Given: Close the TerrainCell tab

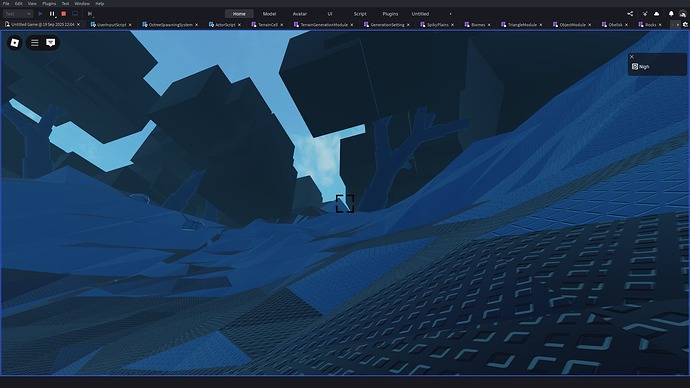Looking at the screenshot, I should click(x=282, y=25).
